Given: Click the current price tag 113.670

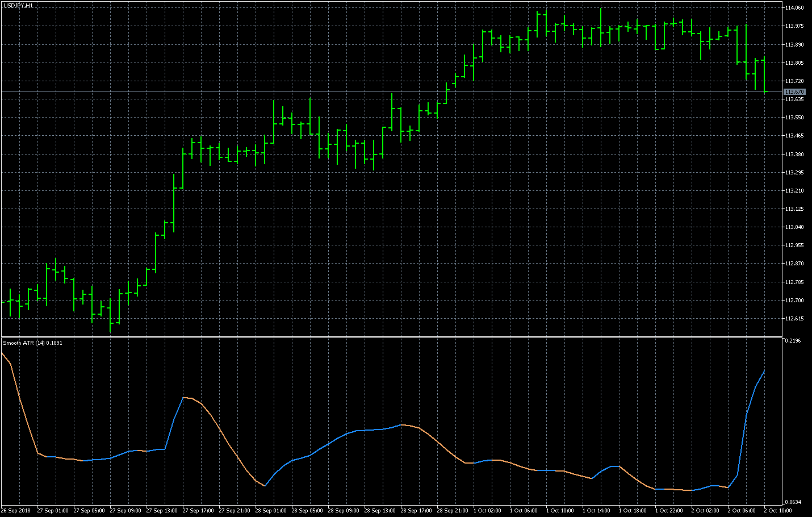Looking at the screenshot, I should 794,92.
